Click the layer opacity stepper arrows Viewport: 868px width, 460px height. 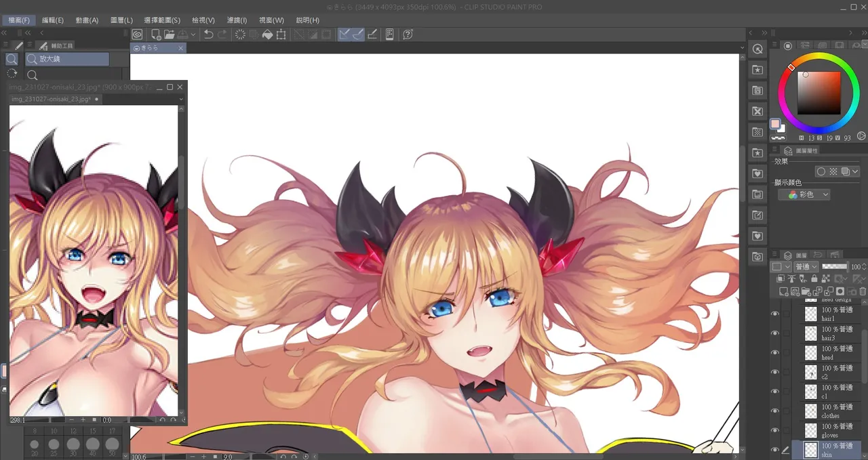(863, 267)
